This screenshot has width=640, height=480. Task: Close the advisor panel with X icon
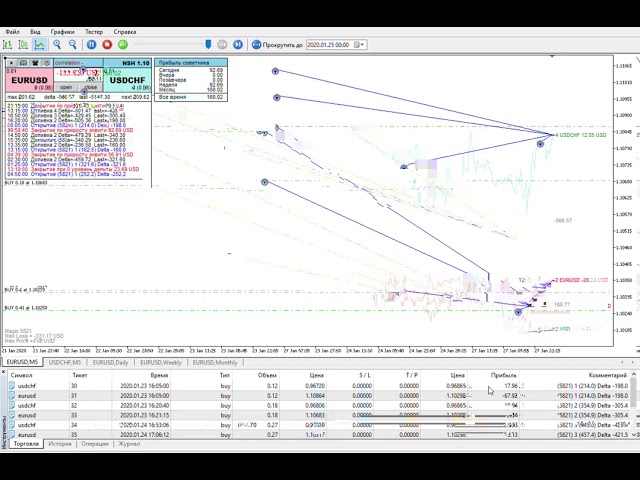point(11,63)
